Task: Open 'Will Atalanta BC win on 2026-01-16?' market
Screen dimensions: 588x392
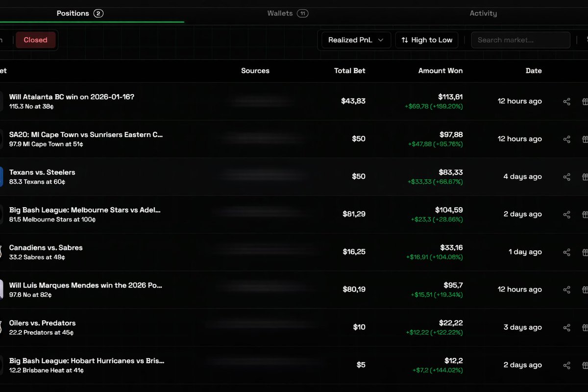Action: click(x=72, y=97)
